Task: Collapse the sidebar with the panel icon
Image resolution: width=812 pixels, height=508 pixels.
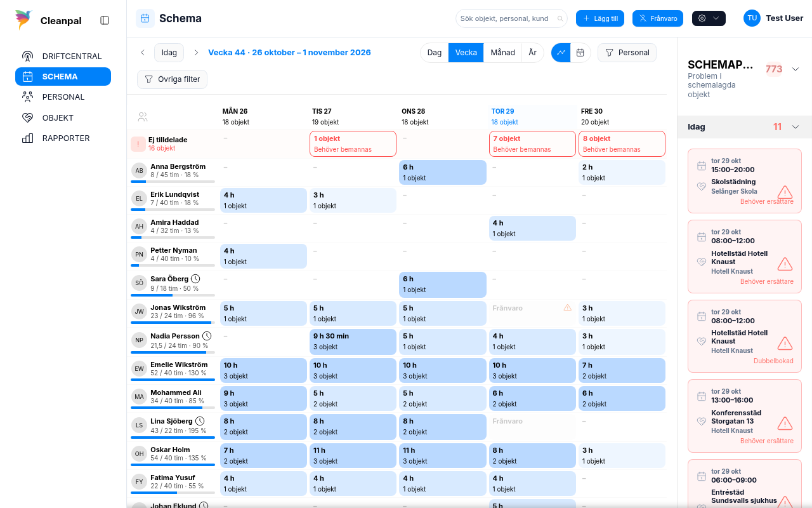Action: [x=105, y=20]
